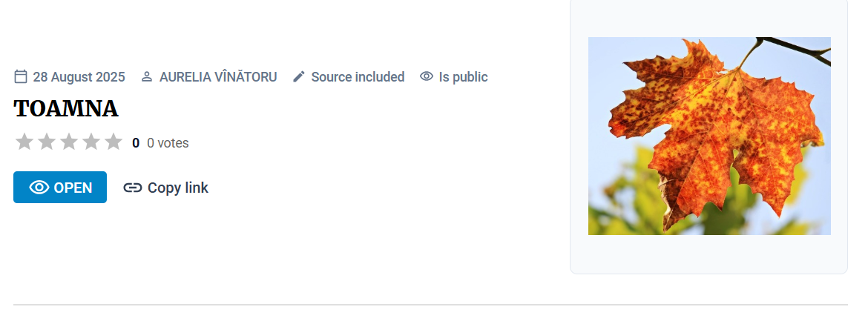Click the Source included label
This screenshot has height=324, width=868.
click(x=358, y=76)
